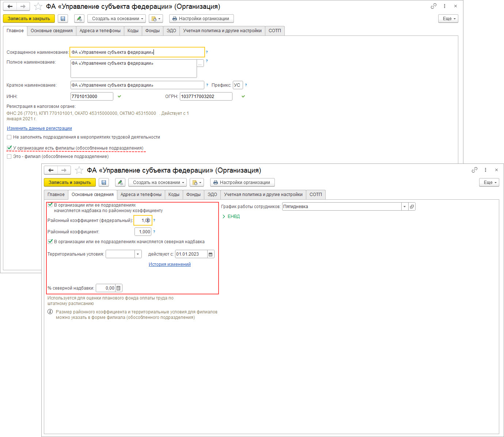Click question mark next to Сокращенное наименование
The width and height of the screenshot is (504, 437).
point(207,52)
